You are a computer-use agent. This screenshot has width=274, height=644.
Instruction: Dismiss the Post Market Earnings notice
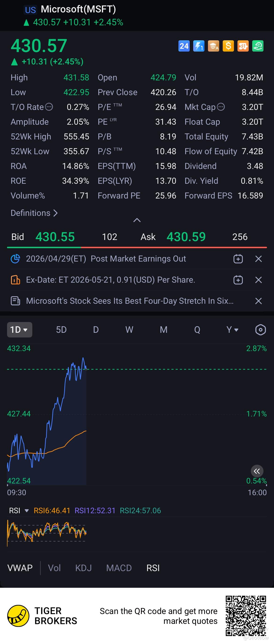click(259, 259)
